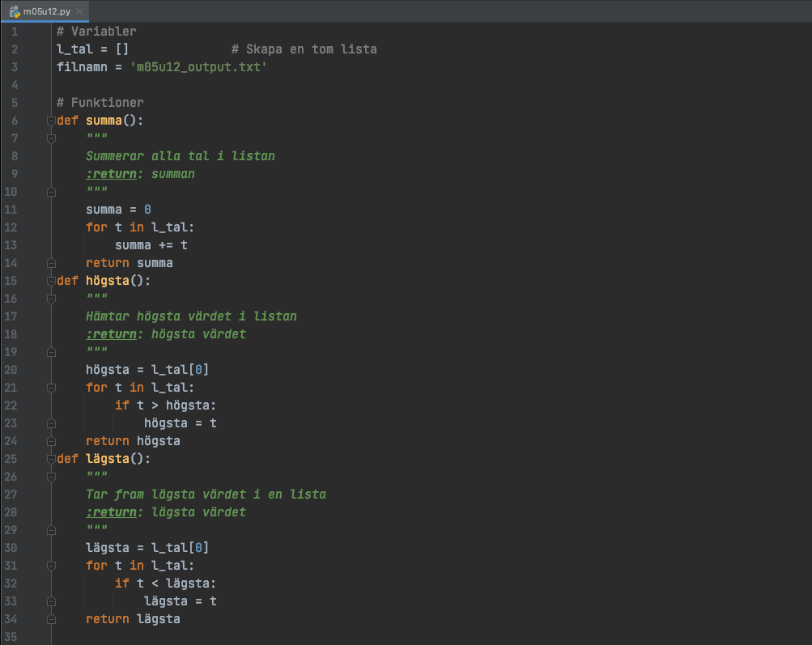The image size is (812, 645).
Task: Collapse the for loop at line 31
Action: [x=51, y=566]
